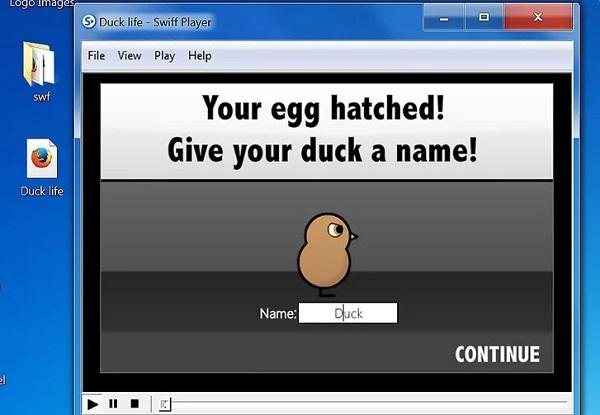Open the File menu

(96, 56)
